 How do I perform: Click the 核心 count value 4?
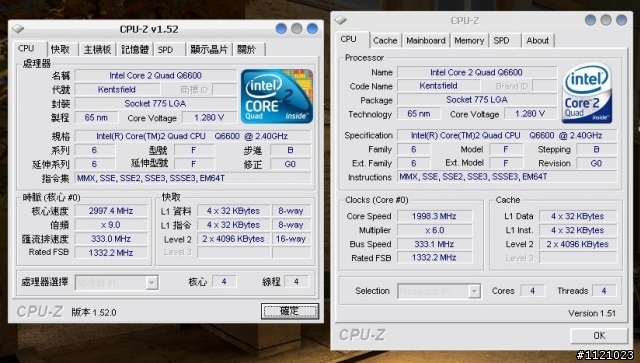pyautogui.click(x=224, y=282)
